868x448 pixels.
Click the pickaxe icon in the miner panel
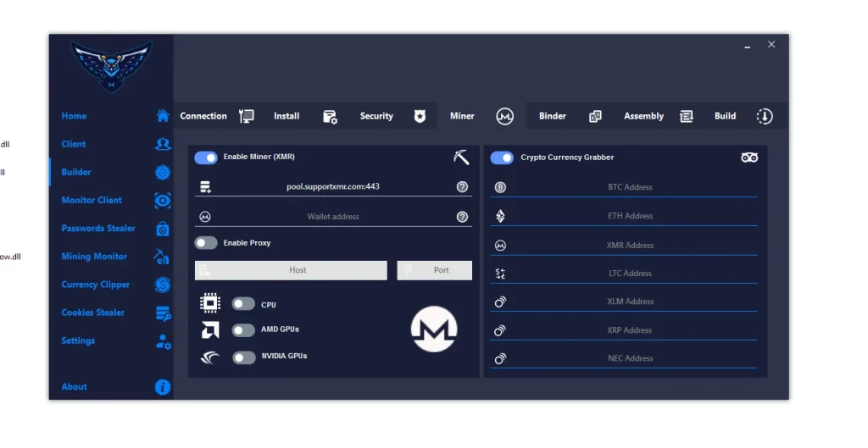[461, 158]
